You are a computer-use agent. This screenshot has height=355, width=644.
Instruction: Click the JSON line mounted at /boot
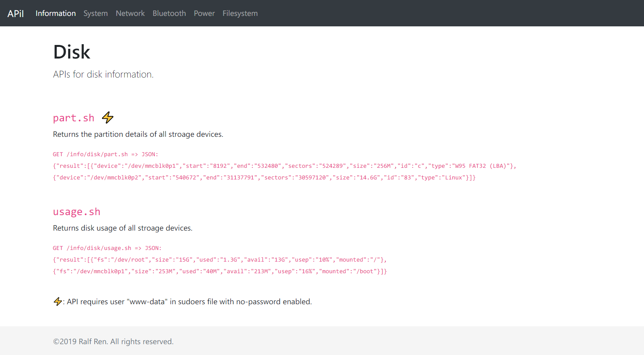coord(220,271)
